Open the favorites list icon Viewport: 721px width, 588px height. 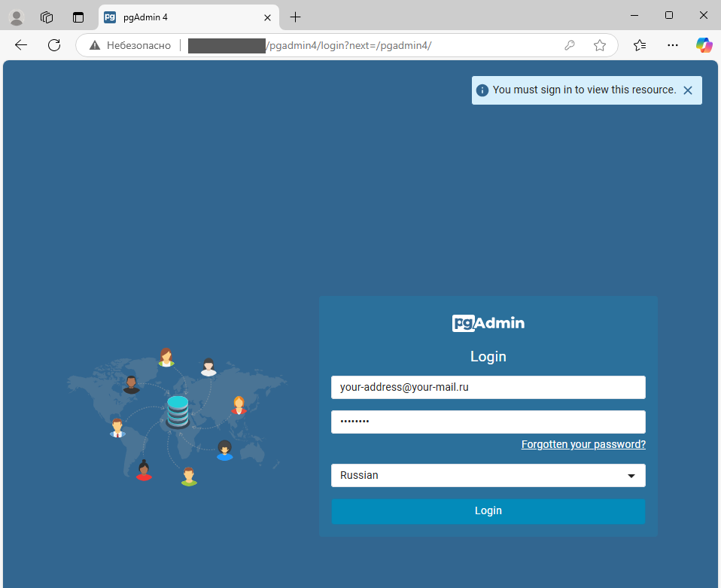pyautogui.click(x=640, y=45)
